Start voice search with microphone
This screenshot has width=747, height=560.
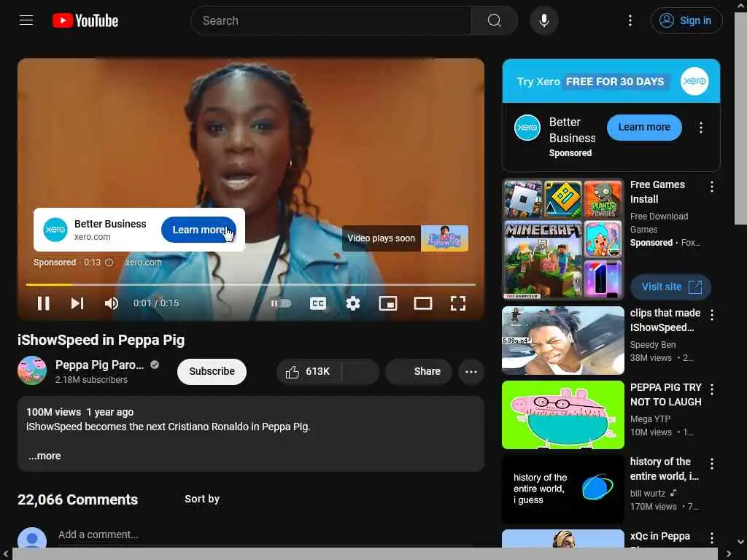pyautogui.click(x=543, y=20)
